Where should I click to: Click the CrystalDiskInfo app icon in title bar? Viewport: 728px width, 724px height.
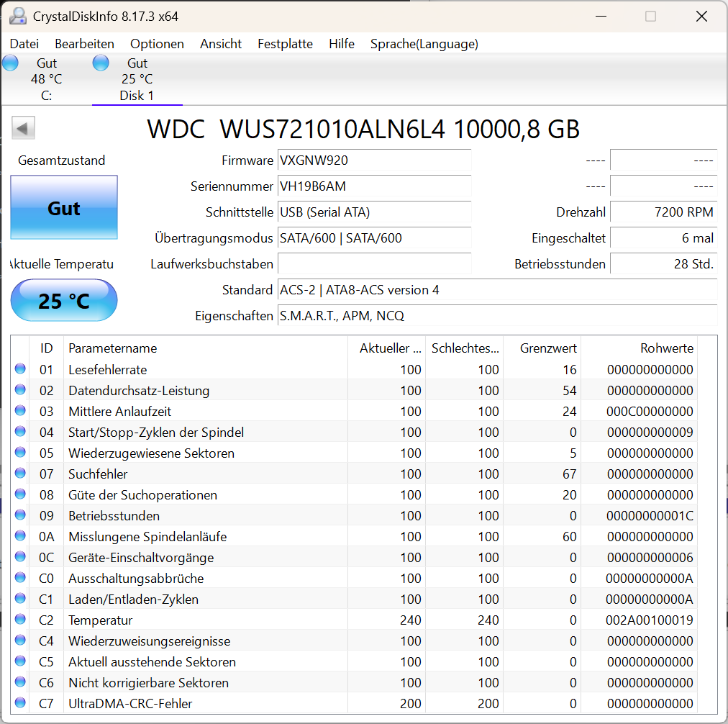18,17
